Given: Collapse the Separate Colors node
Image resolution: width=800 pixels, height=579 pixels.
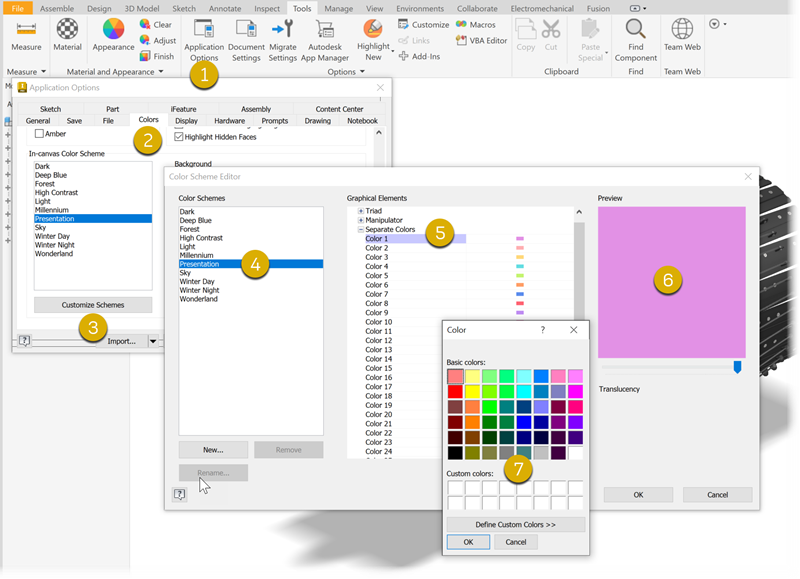Looking at the screenshot, I should pos(361,230).
